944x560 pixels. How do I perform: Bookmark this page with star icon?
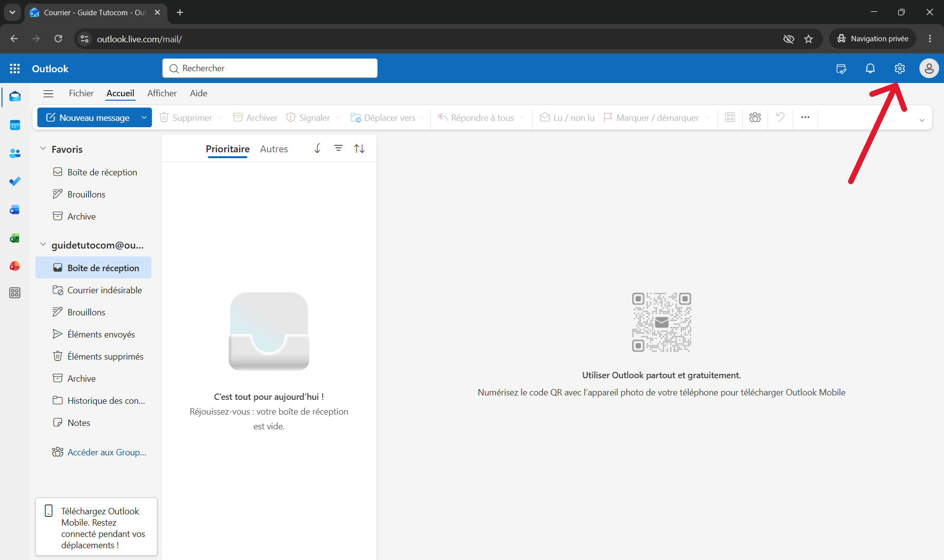point(809,39)
